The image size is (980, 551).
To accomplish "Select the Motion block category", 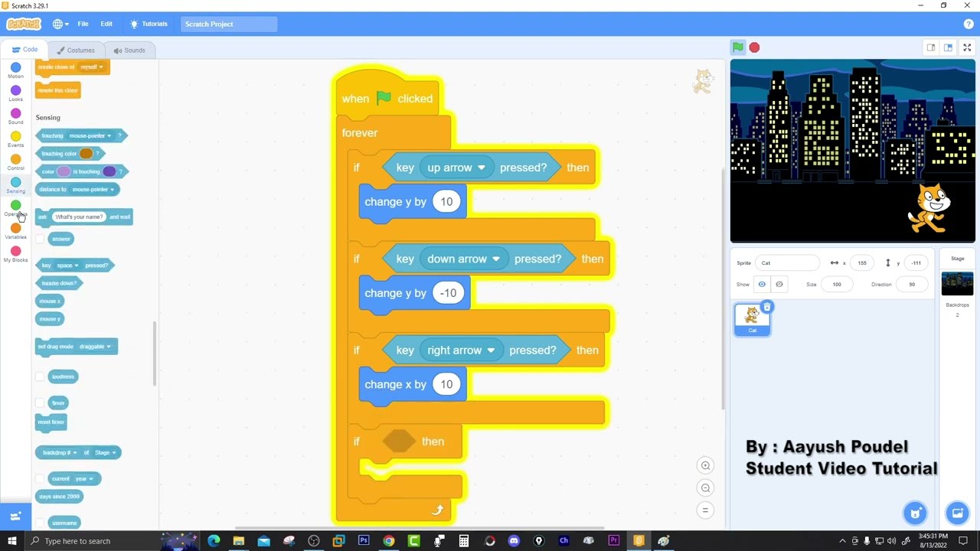I will click(x=15, y=71).
